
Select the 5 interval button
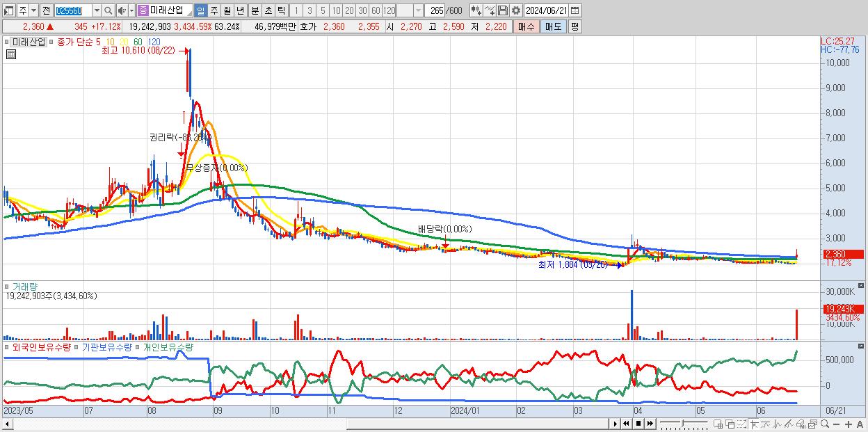[x=323, y=10]
